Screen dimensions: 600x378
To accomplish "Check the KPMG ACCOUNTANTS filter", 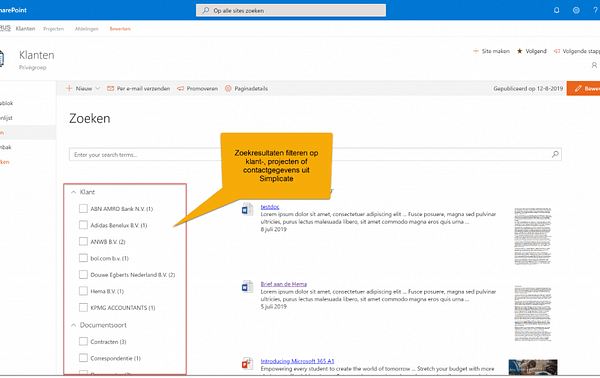I will pyautogui.click(x=83, y=307).
